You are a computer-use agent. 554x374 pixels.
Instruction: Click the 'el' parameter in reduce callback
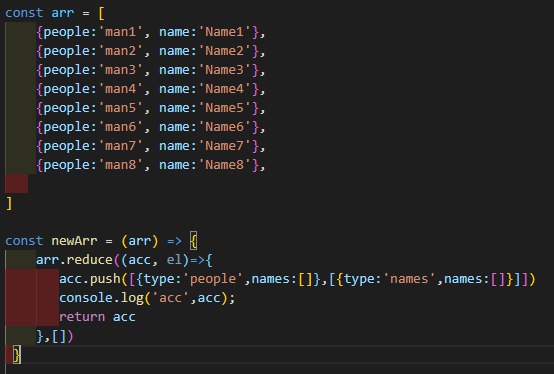tap(174, 260)
